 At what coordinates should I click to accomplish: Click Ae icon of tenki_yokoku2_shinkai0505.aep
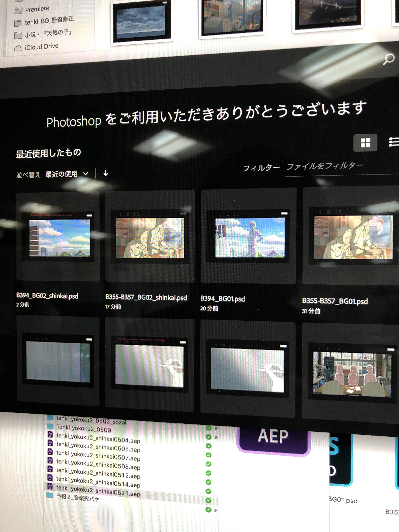coord(50,443)
